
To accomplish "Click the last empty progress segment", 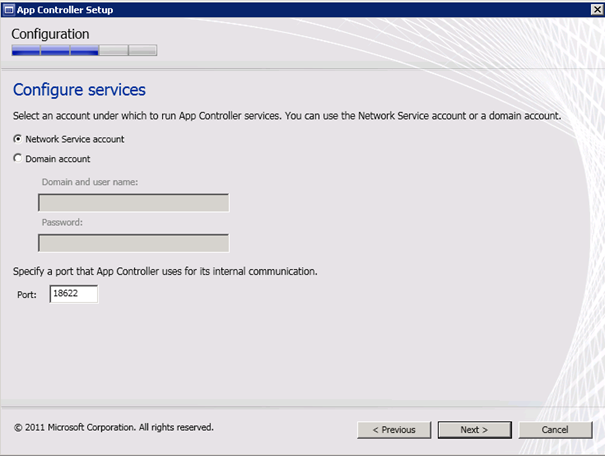I will 142,50.
